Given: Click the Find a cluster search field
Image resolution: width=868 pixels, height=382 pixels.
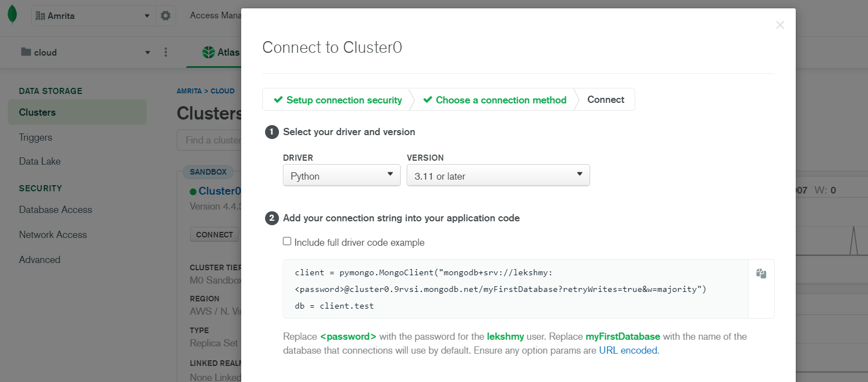Looking at the screenshot, I should [x=209, y=140].
